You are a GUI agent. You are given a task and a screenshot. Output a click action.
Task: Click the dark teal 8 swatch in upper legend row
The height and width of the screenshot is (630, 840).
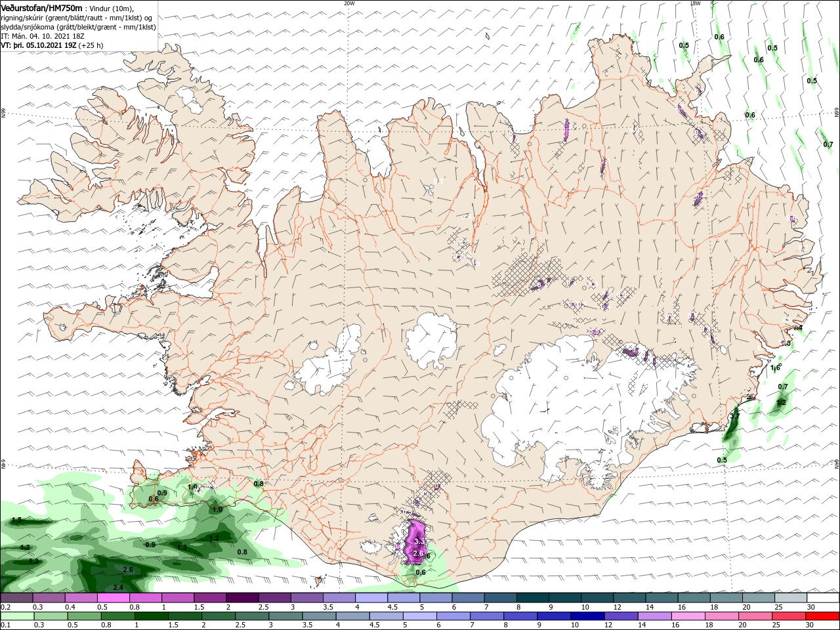pyautogui.click(x=533, y=598)
